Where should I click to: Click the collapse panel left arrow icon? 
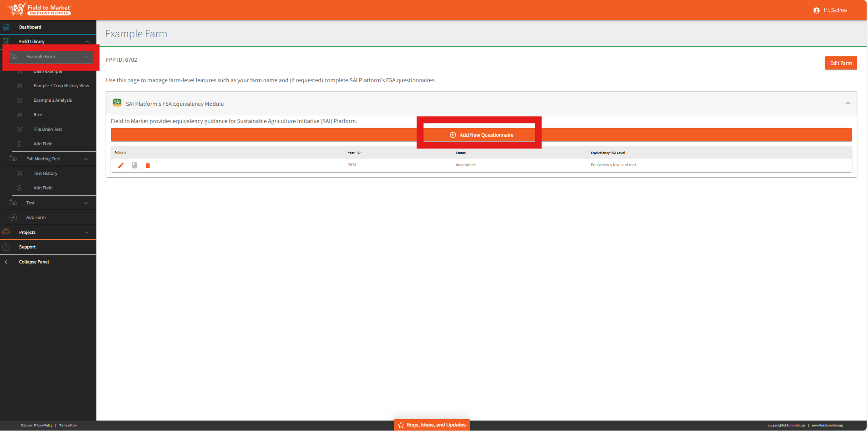click(x=6, y=262)
